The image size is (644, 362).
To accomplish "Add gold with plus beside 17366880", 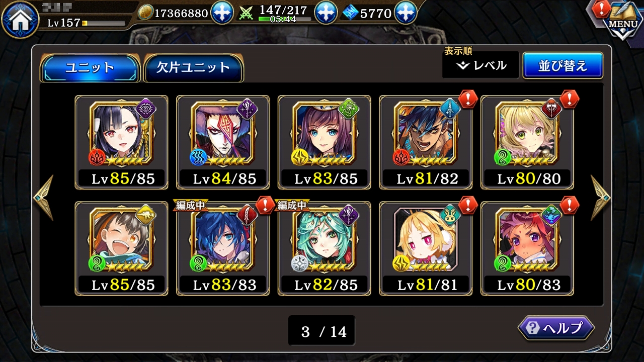I will [222, 12].
